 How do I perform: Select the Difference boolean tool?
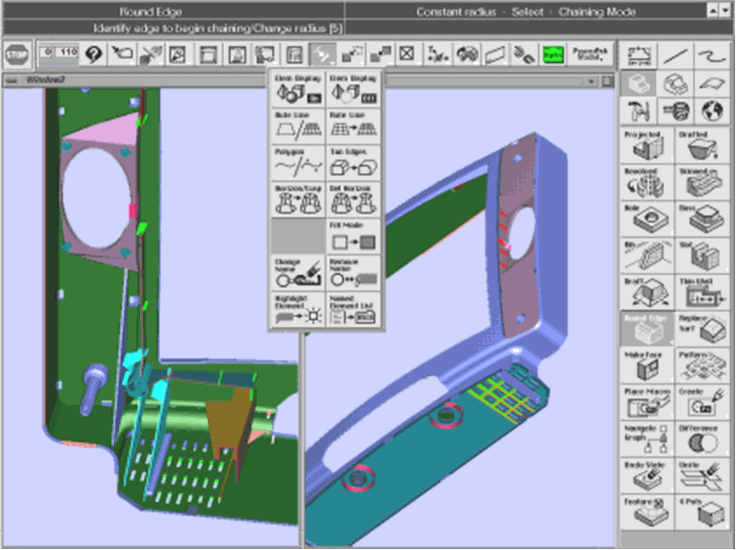[x=702, y=439]
